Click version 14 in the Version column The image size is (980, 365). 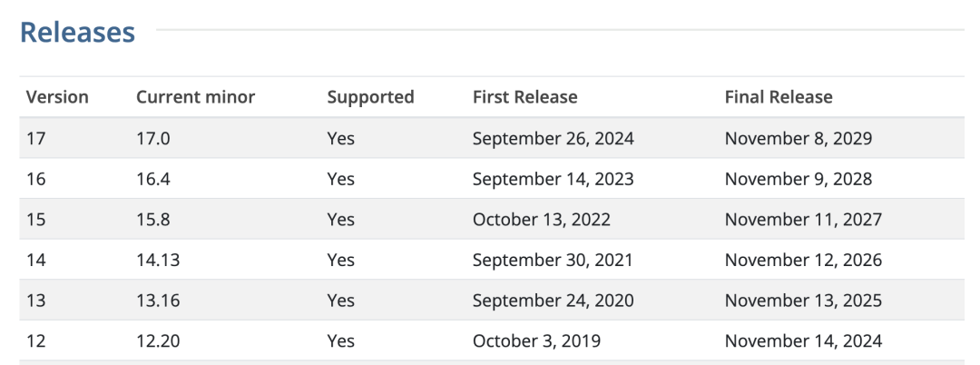tap(36, 261)
